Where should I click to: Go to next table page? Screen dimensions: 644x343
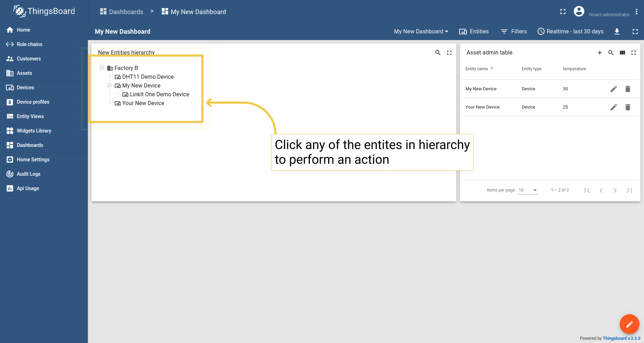tap(615, 190)
